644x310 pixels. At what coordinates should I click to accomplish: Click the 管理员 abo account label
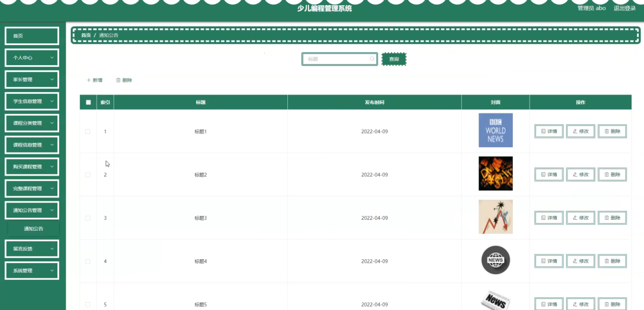tap(591, 8)
